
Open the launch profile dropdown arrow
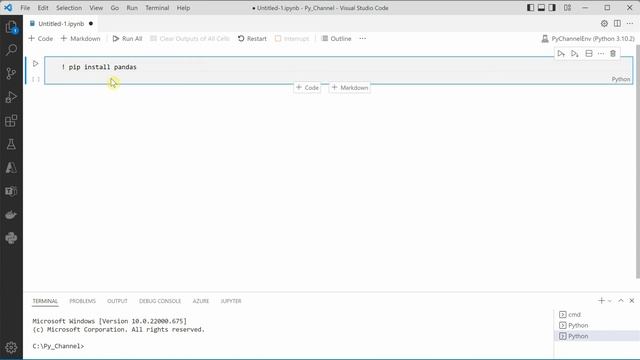point(610,301)
